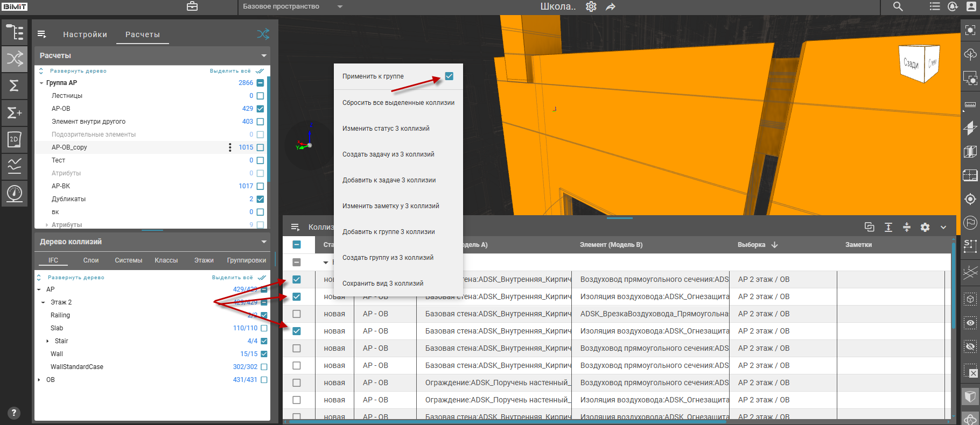The image size is (980, 425).
Task: Open the briefcase icon in top bar
Action: point(192,6)
